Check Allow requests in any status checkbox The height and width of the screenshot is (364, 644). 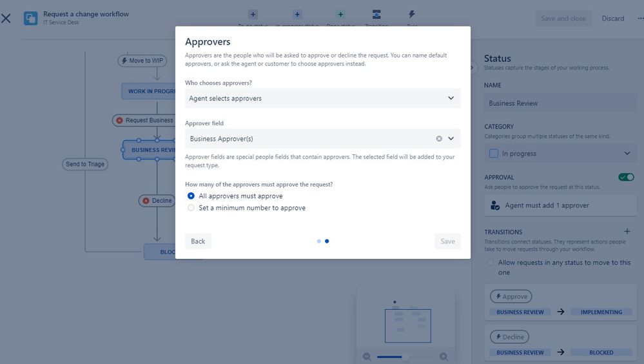491,263
